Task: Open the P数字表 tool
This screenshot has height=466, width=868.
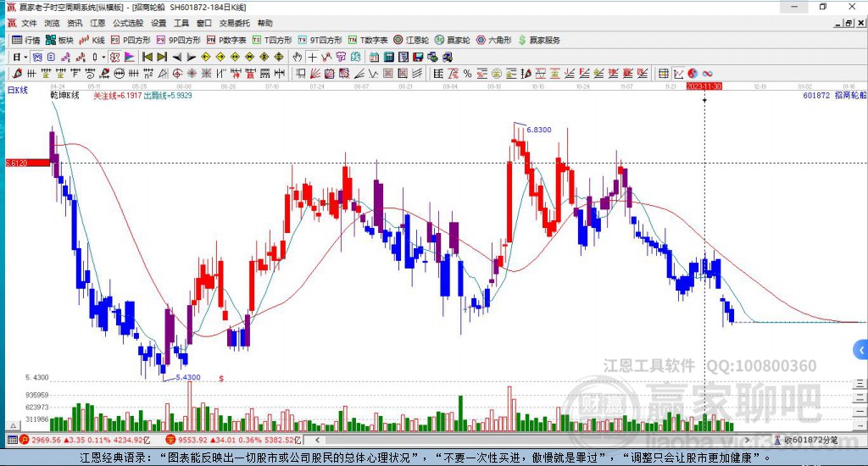Action: point(226,40)
